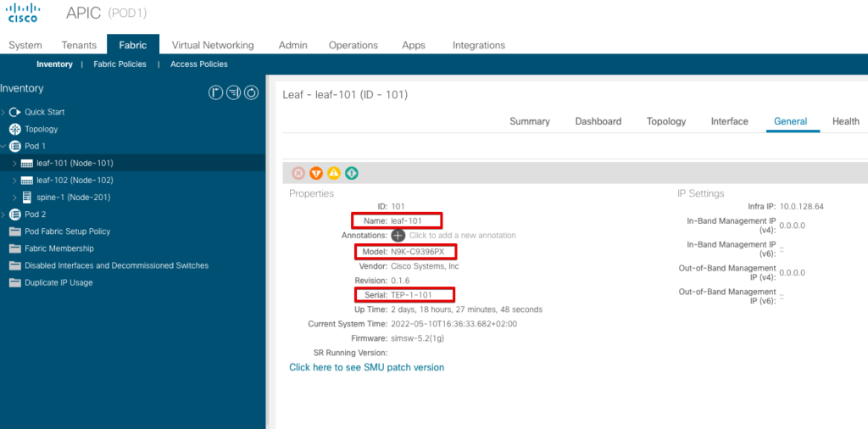Viewport: 868px width, 429px height.
Task: Expand the Pod 2 tree node
Action: (3, 214)
